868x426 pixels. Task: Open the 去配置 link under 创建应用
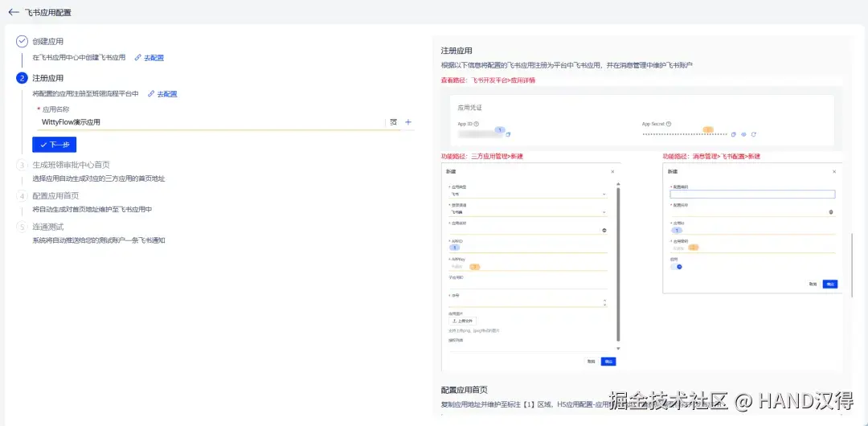[x=154, y=58]
